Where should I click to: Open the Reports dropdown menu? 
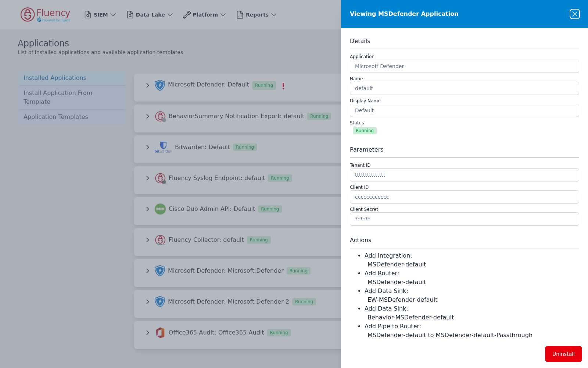pos(257,15)
